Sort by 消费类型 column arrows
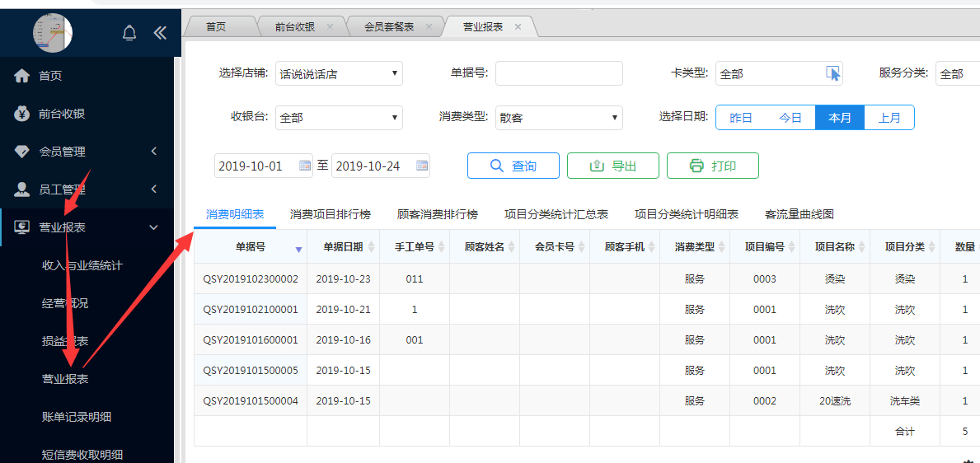Viewport: 980px width, 463px height. tap(722, 247)
